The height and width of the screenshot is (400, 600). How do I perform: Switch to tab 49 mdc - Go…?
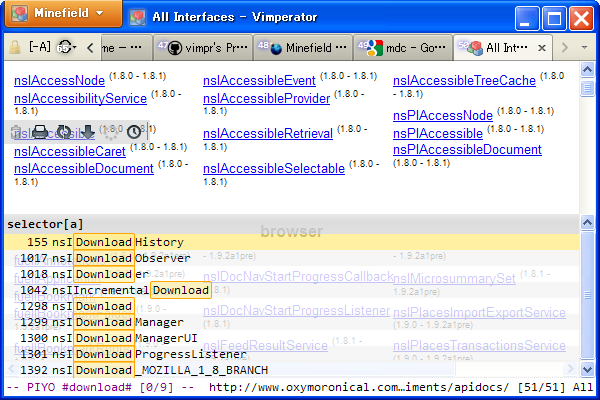pos(403,48)
